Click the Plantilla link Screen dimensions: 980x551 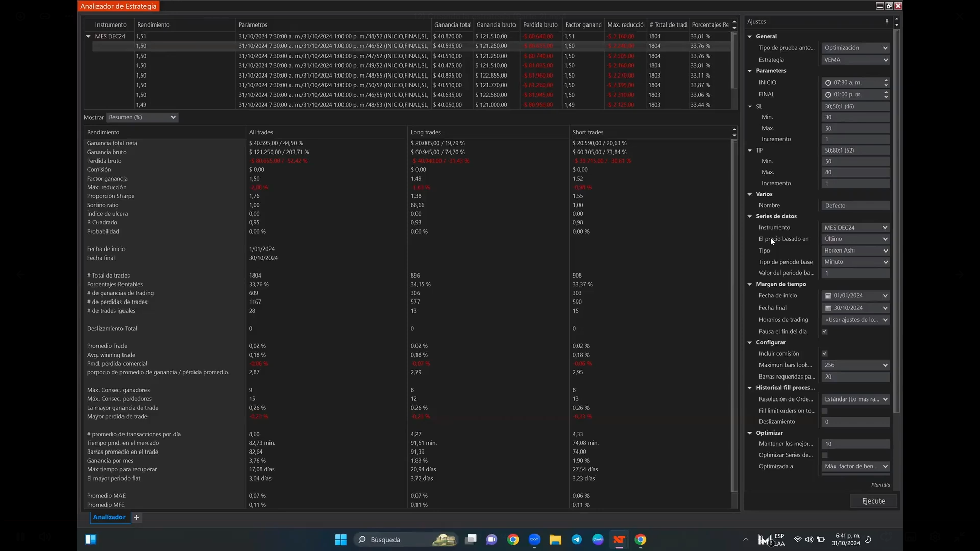[880, 485]
